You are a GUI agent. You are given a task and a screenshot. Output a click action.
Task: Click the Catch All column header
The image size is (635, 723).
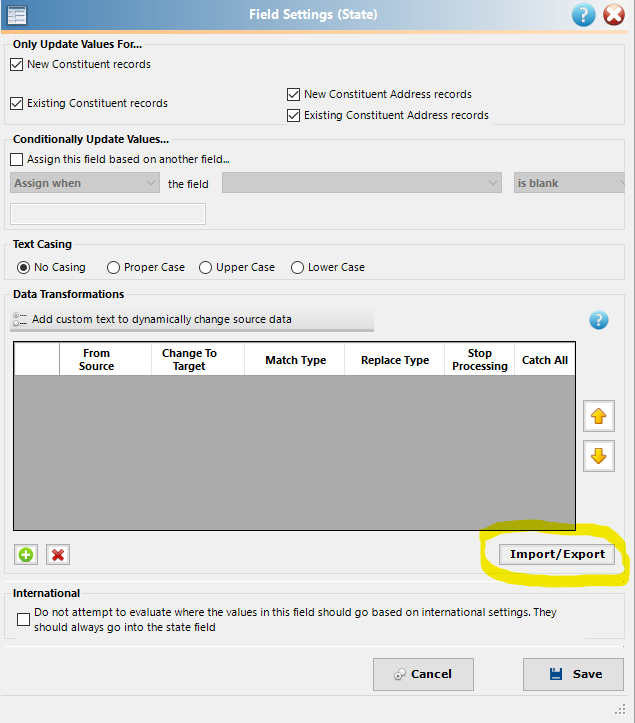tap(545, 360)
